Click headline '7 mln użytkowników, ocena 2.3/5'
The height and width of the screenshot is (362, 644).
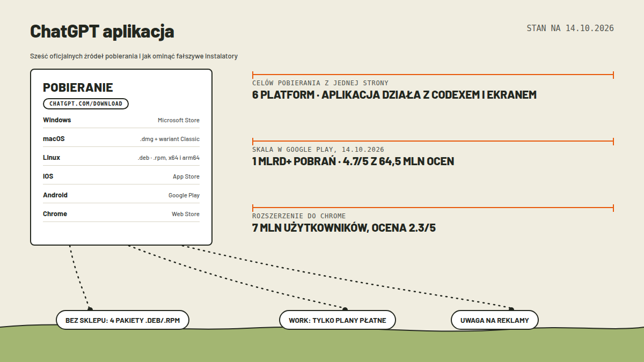(x=344, y=228)
